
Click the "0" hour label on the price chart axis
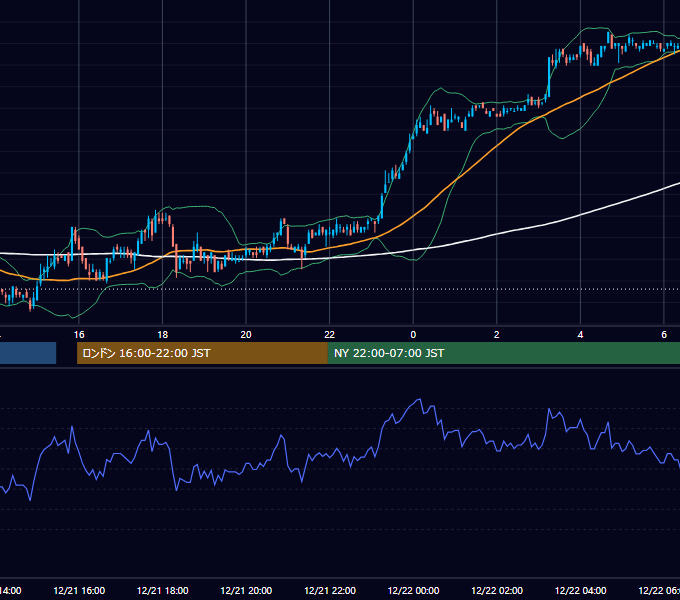[413, 335]
